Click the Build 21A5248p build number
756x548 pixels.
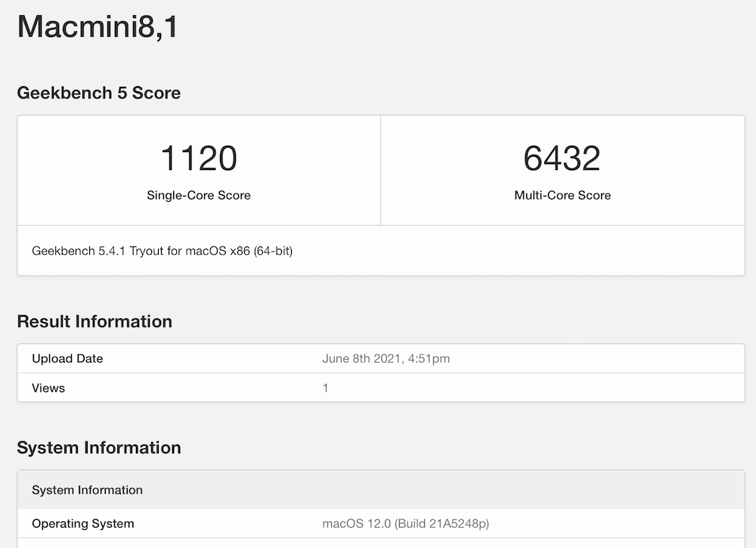[445, 524]
